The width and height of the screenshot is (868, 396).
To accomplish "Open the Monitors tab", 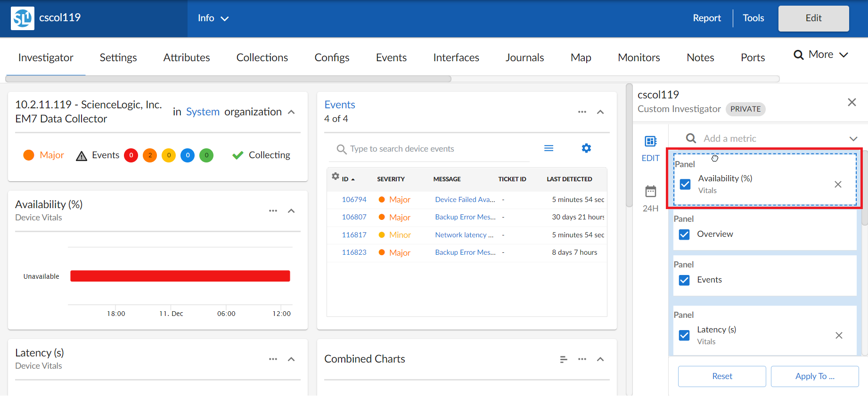I will [639, 57].
